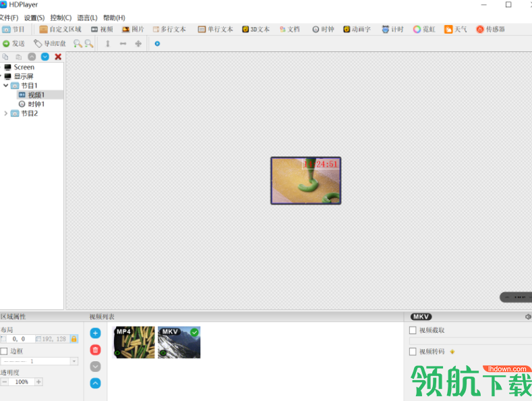Zoom in with the magnifier plus icon

(x=78, y=43)
